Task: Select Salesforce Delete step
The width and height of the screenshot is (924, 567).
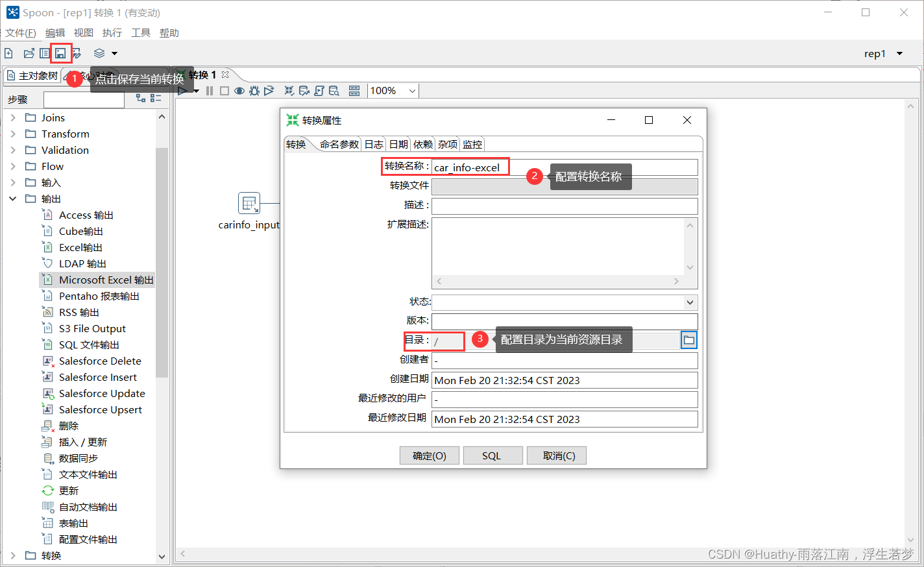Action: tap(100, 361)
